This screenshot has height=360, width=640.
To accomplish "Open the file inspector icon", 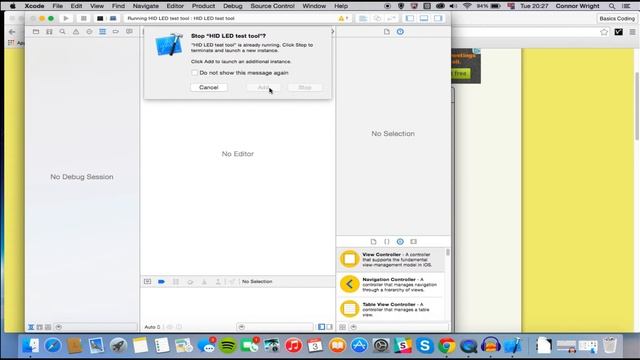I will tap(387, 31).
